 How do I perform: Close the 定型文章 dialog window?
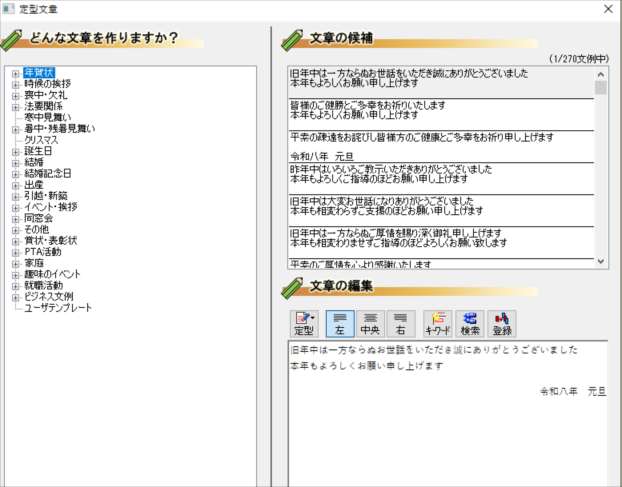607,9
